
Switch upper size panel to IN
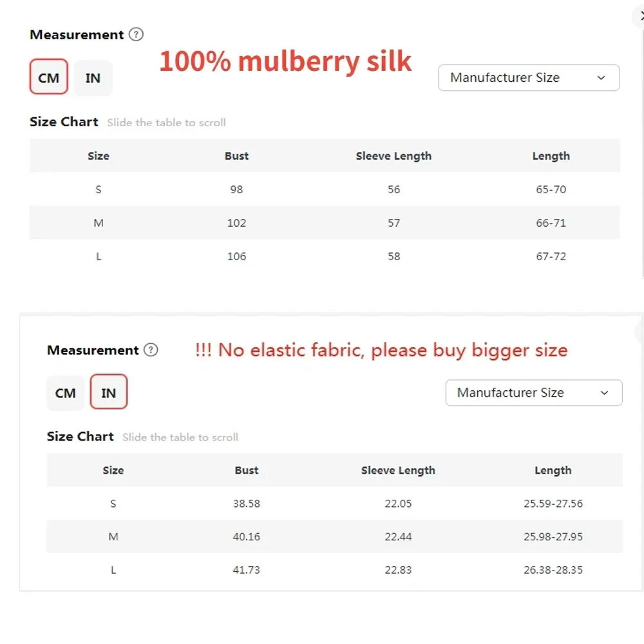coord(93,78)
